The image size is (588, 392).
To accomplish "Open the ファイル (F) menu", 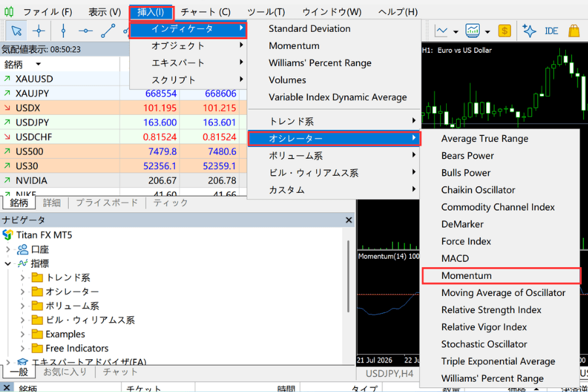I will pos(48,12).
